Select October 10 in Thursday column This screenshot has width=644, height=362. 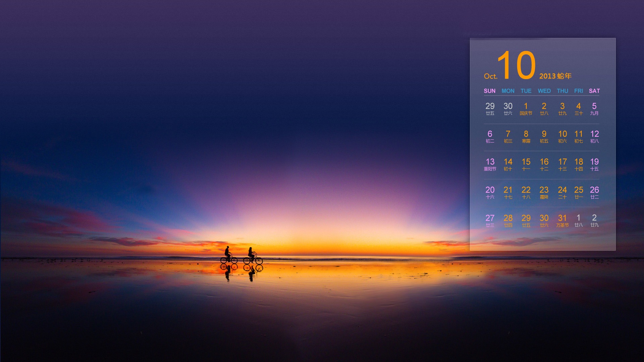click(x=562, y=136)
